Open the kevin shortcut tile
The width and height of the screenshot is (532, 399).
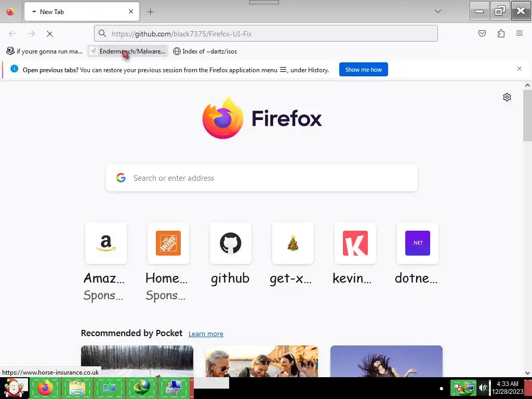point(355,243)
